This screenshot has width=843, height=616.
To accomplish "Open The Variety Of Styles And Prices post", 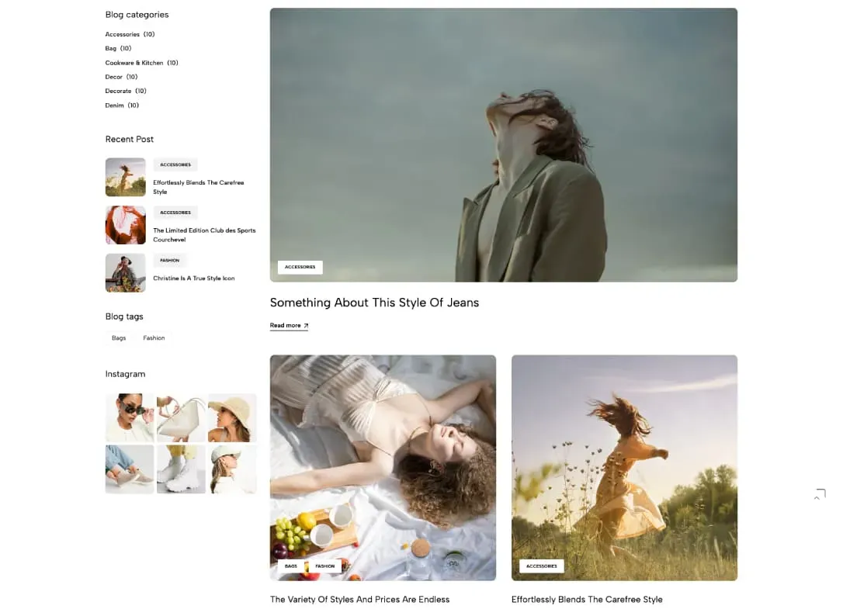I will (359, 600).
